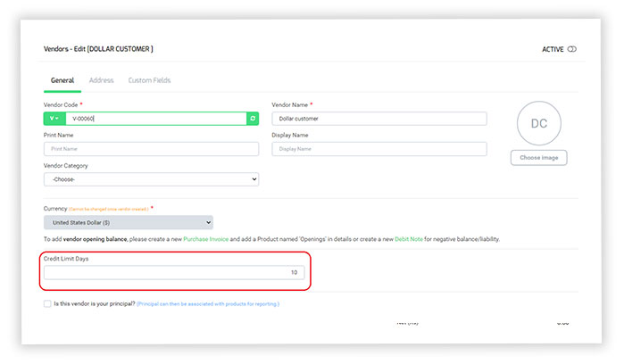
Task: Check the vendor is principal checkbox
Action: (47, 304)
